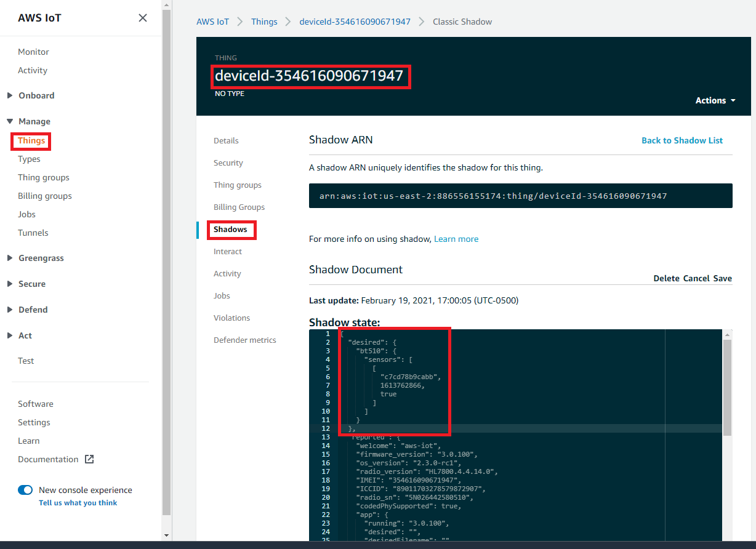The width and height of the screenshot is (756, 549).
Task: Click Tell us what you think
Action: point(78,503)
